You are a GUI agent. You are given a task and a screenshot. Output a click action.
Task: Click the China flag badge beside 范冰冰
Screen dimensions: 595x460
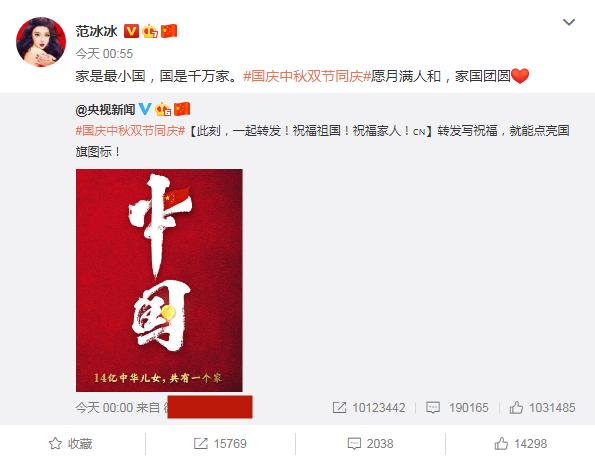[x=169, y=31]
